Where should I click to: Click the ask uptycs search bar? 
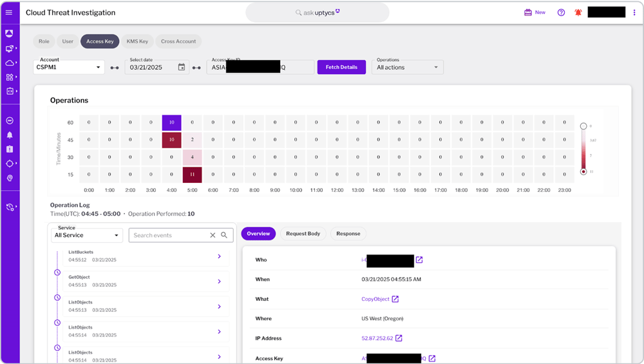click(317, 13)
